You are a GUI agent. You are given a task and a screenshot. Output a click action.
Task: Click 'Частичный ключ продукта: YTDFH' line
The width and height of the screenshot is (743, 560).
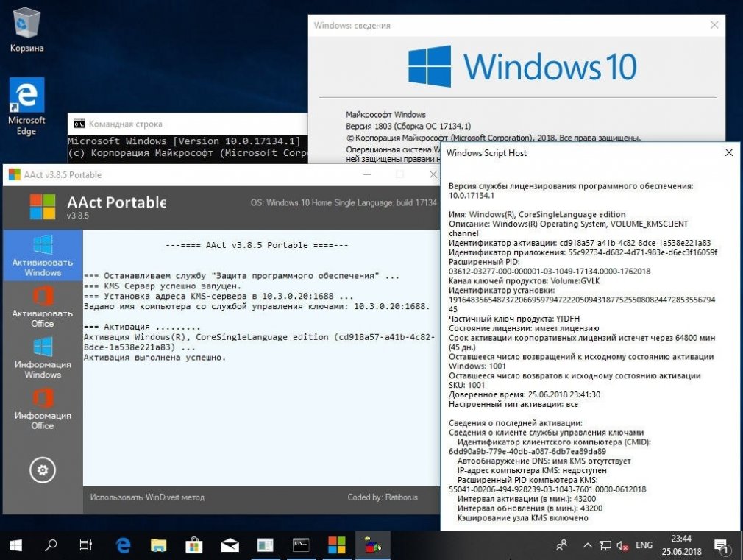pos(514,319)
